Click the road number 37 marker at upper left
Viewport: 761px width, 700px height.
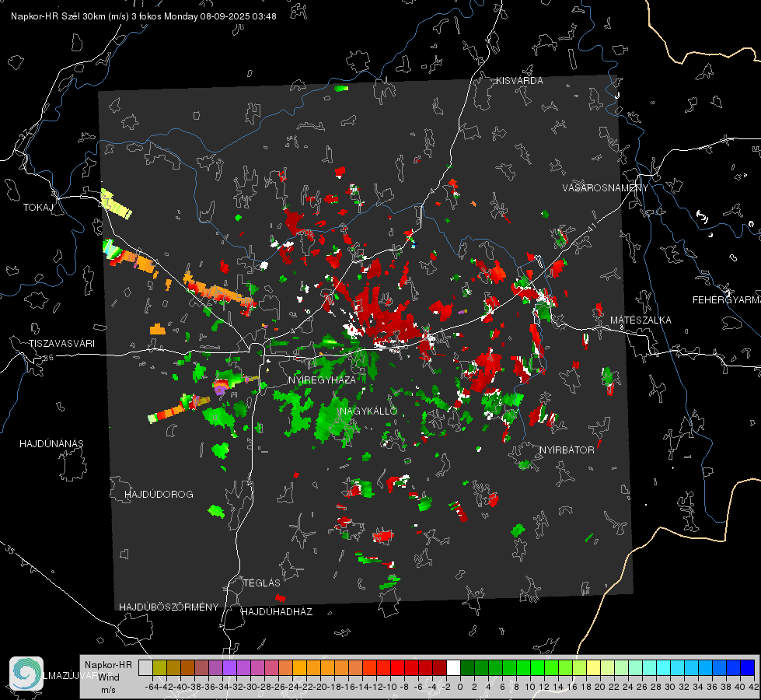point(25,135)
